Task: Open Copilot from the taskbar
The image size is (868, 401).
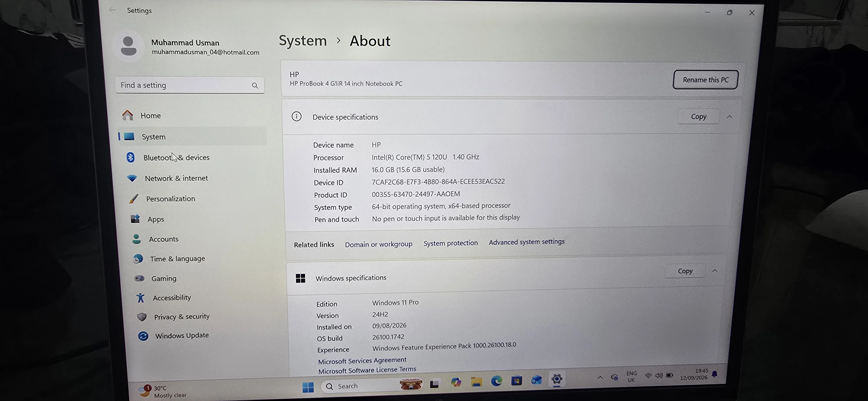Action: tap(456, 382)
